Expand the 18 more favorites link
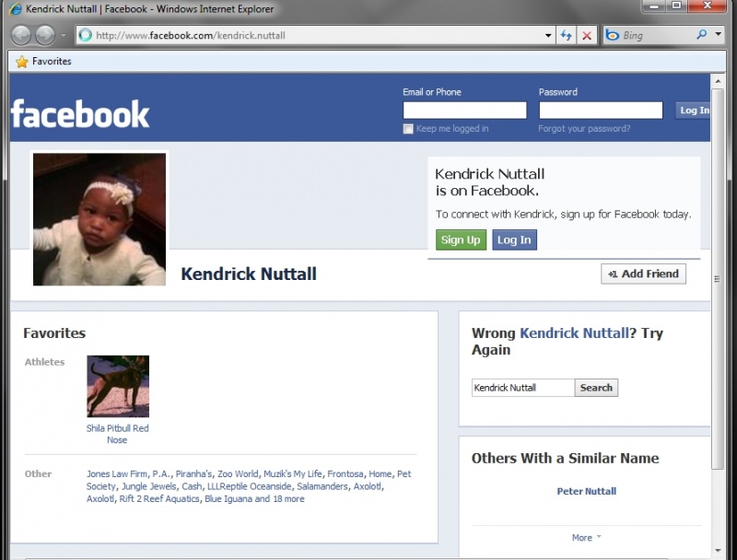 [x=288, y=499]
